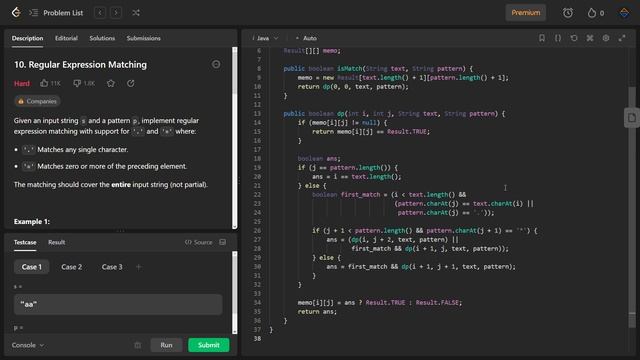
Task: Format code with braces icon
Action: click(558, 38)
